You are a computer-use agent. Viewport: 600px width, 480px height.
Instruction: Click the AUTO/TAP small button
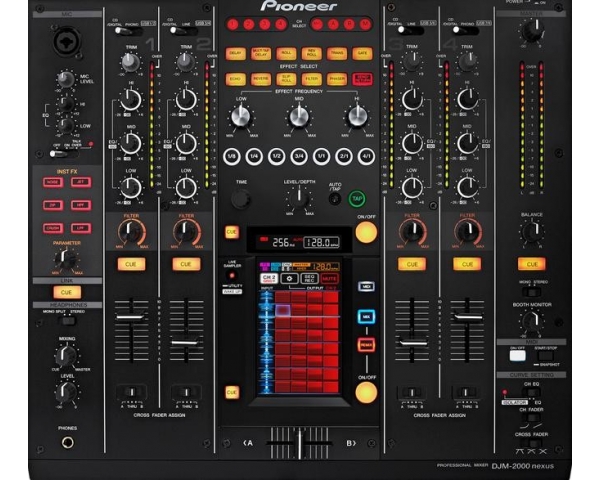335,199
